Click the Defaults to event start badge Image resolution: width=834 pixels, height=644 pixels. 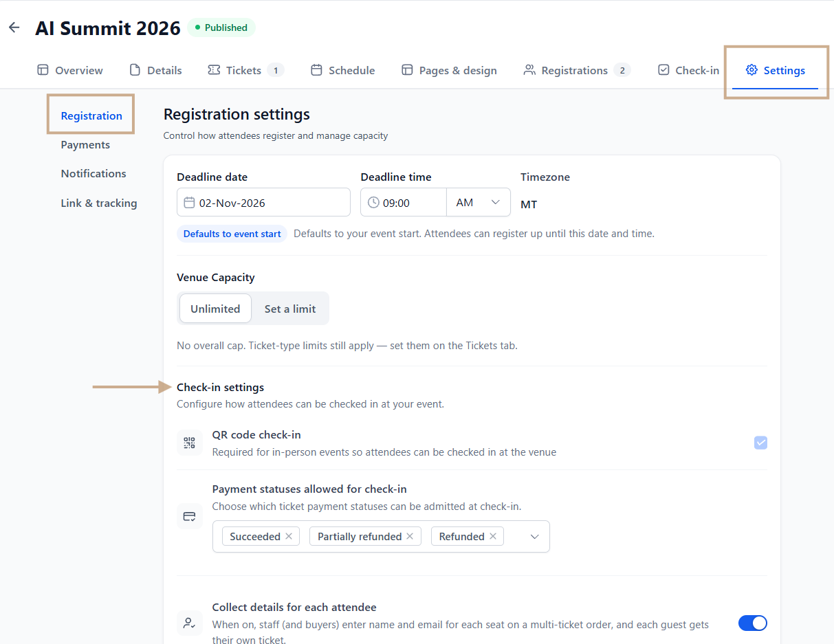tap(232, 234)
